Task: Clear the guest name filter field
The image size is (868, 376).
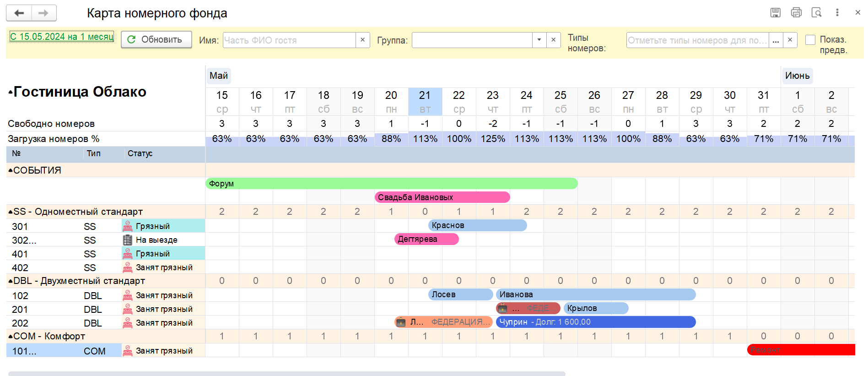Action: coord(362,40)
